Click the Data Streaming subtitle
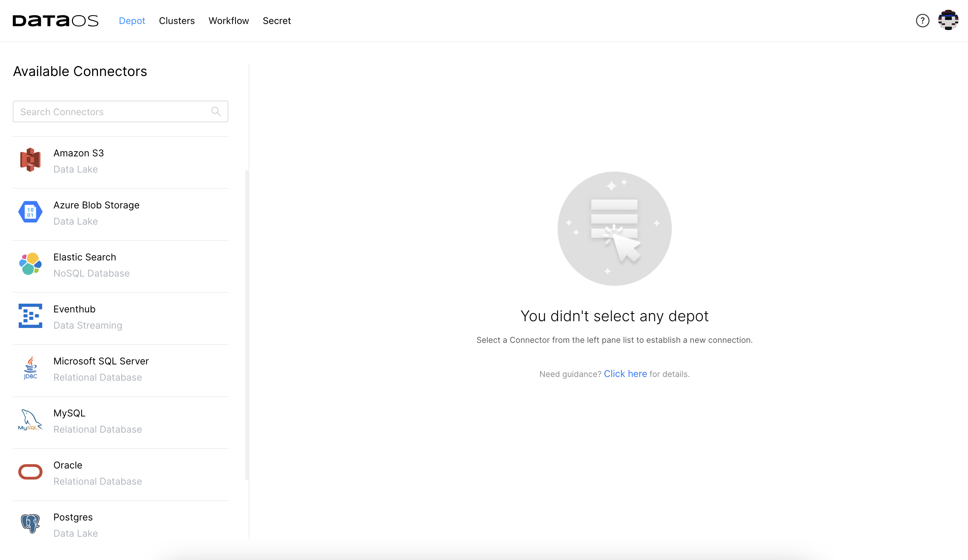Screen dimensions: 968x560 tap(87, 325)
